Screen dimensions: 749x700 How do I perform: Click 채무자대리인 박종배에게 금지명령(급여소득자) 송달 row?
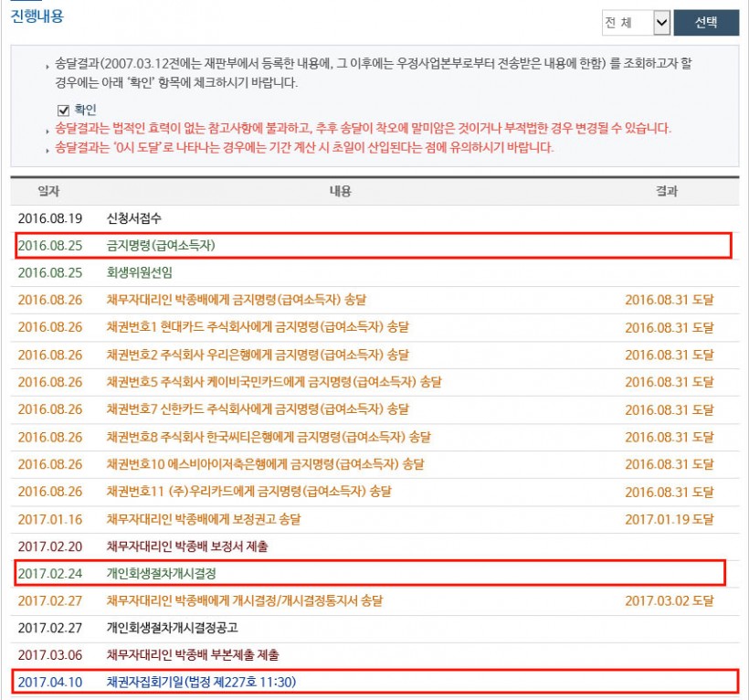pos(374,300)
